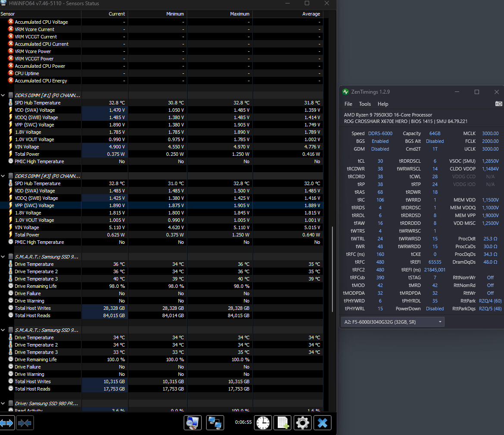Click the chip icon of DDR5 DIMM [#1] group
The width and height of the screenshot is (504, 435).
point(11,95)
